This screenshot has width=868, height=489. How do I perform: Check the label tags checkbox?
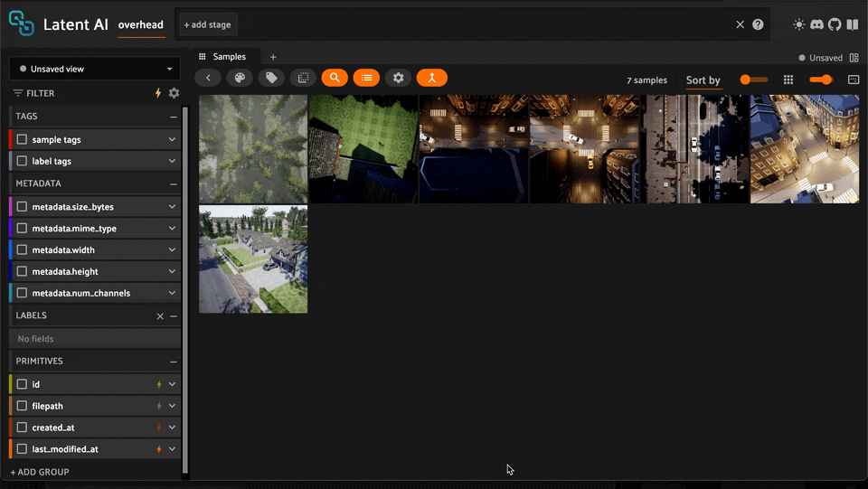(22, 161)
